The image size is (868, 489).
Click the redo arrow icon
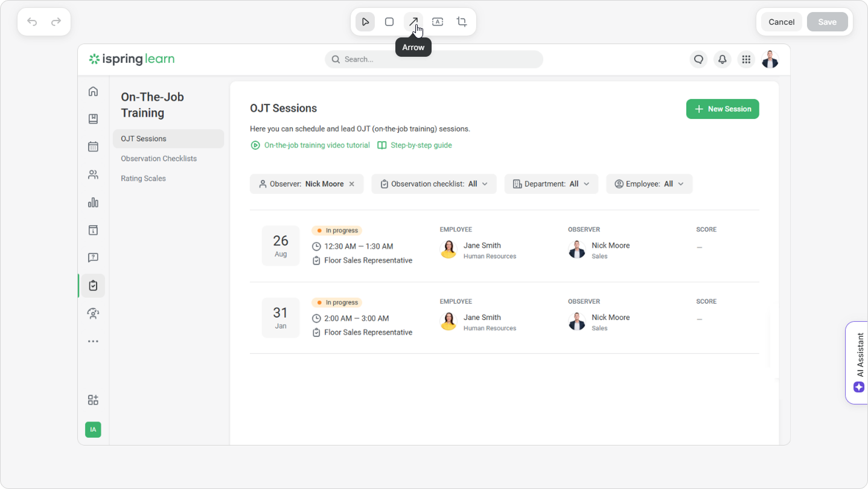(x=56, y=22)
